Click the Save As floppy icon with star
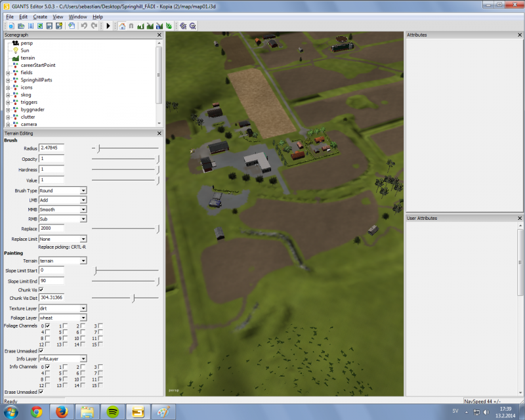Image resolution: width=525 pixels, height=420 pixels. tap(59, 26)
